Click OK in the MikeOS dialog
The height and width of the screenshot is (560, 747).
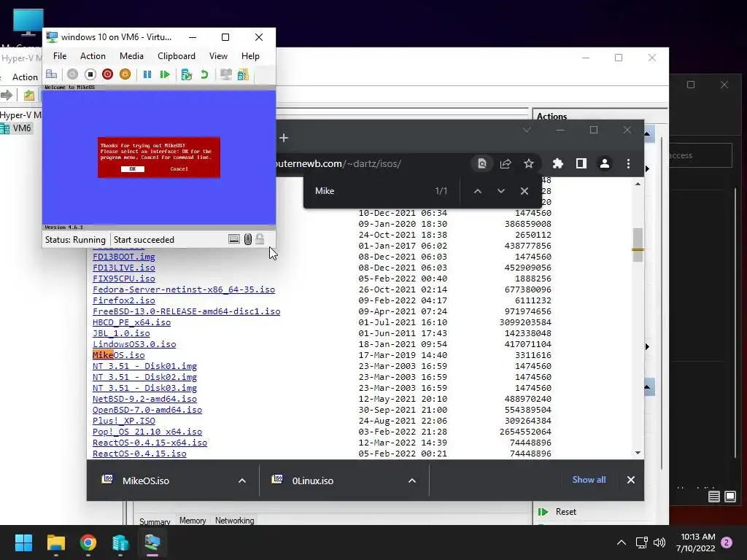click(133, 169)
